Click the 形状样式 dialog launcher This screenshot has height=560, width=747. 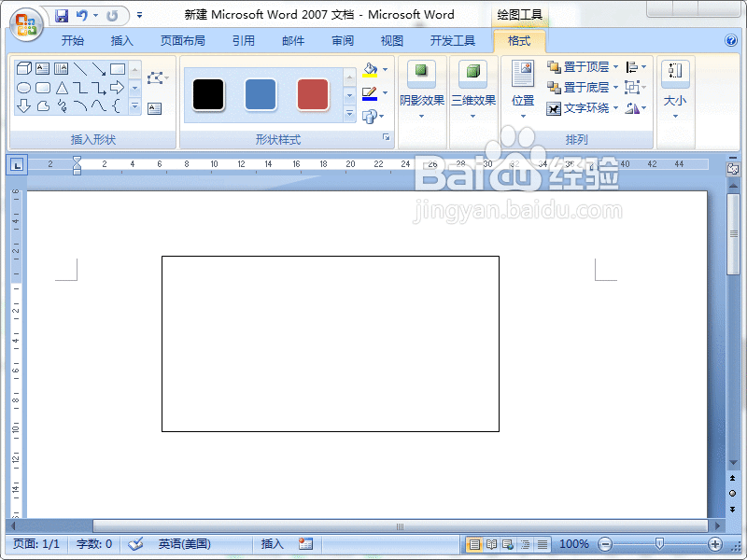click(387, 138)
